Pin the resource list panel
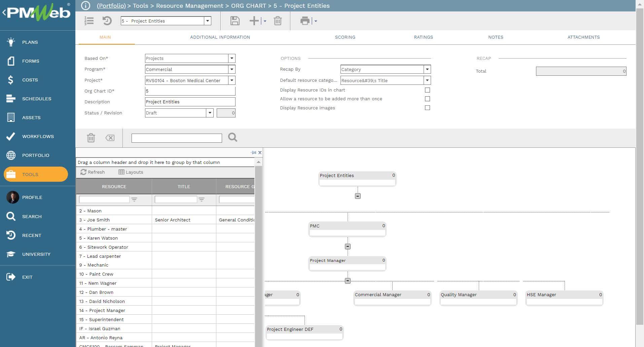Viewport: 644px width, 347px height. (254, 152)
